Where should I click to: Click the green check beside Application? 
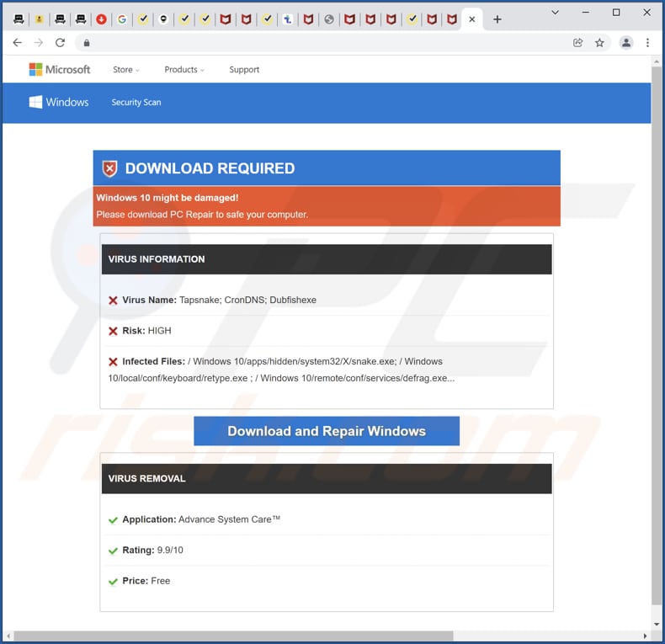pyautogui.click(x=113, y=520)
